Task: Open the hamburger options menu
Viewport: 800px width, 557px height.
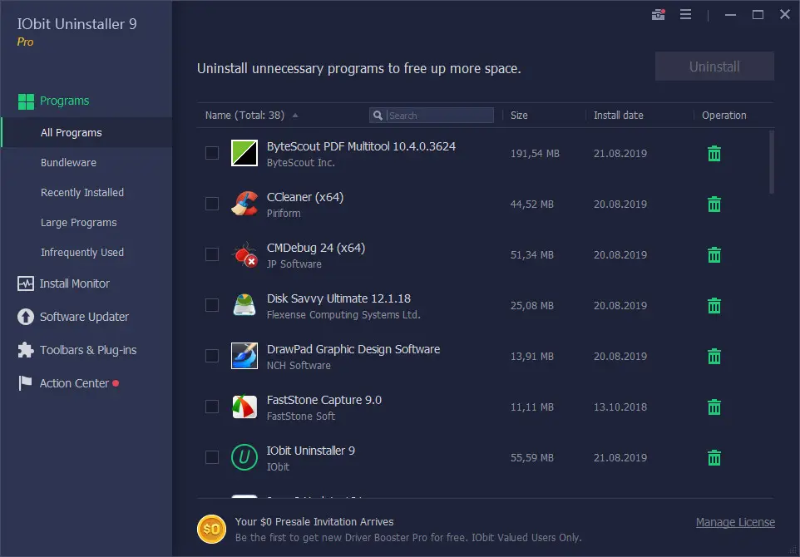Action: pos(686,15)
